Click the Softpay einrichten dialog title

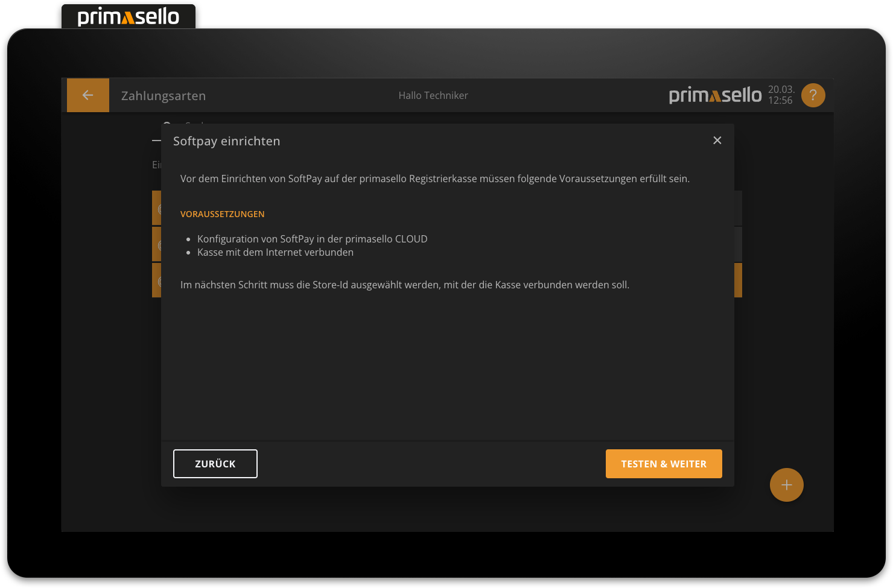(226, 141)
